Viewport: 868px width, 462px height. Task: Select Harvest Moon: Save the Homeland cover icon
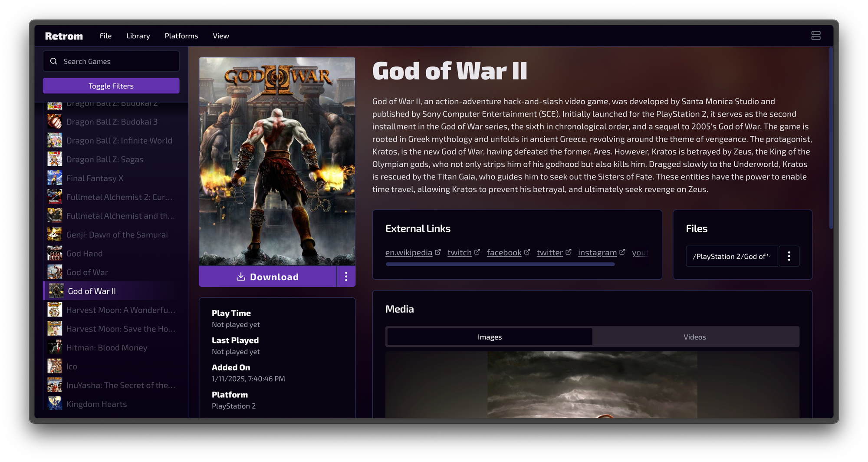pyautogui.click(x=55, y=329)
